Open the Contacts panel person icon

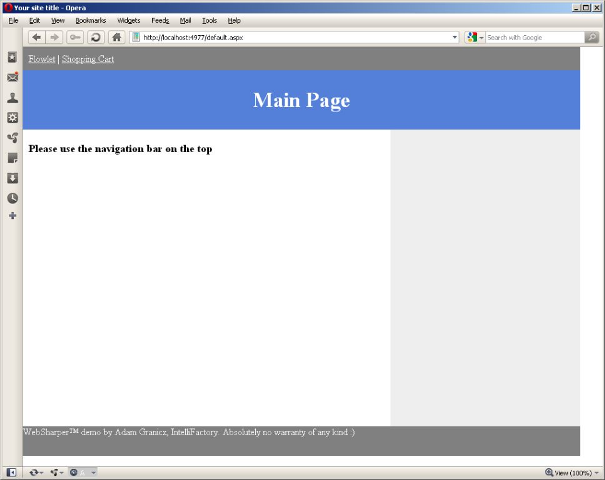pyautogui.click(x=12, y=98)
